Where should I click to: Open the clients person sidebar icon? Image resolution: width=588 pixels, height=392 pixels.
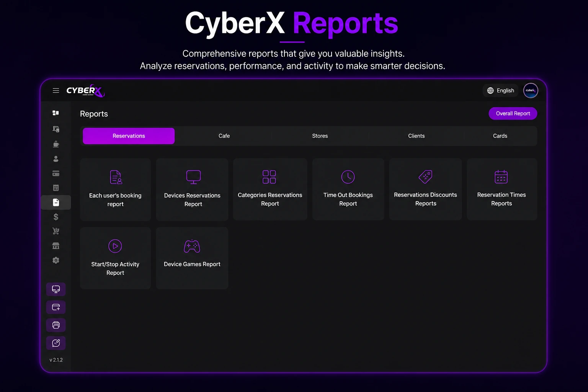click(x=56, y=158)
